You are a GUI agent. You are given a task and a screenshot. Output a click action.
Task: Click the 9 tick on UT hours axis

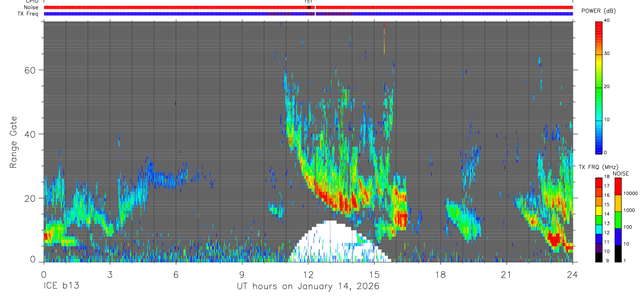coord(242,274)
